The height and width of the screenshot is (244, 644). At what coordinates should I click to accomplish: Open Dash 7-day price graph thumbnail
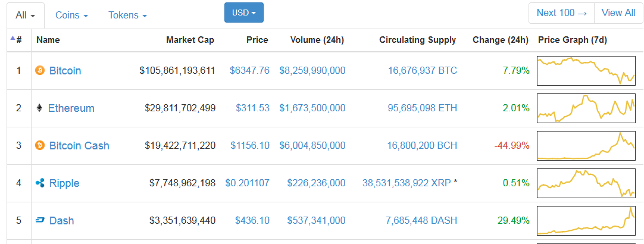coord(586,221)
